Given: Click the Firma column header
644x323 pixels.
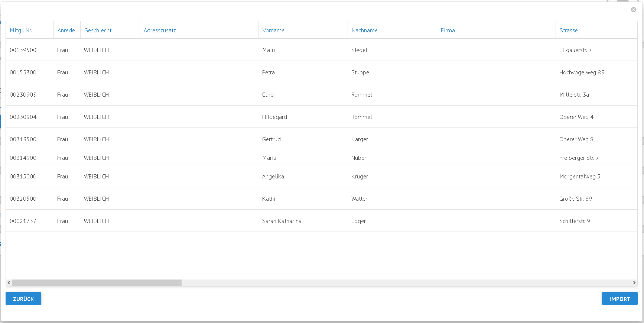Looking at the screenshot, I should click(448, 30).
